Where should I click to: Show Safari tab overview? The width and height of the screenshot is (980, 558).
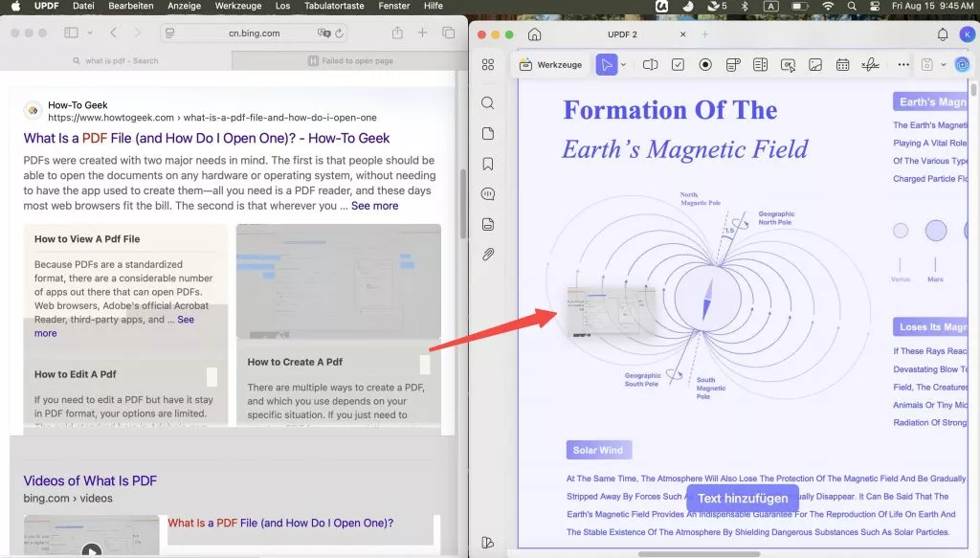tap(448, 33)
